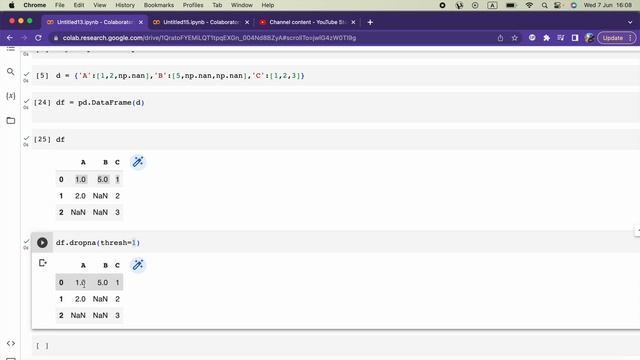Open the code snippets panel
The image size is (640, 360).
[11, 343]
